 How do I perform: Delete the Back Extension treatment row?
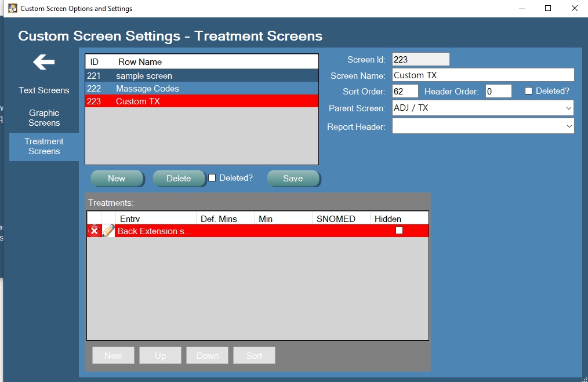pyautogui.click(x=94, y=231)
